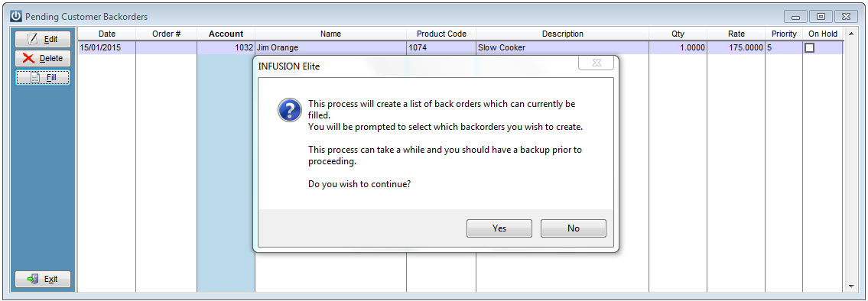Click scrollbar up arrow in backorders grid
Viewport: 868px width, 301px height.
pyautogui.click(x=851, y=34)
